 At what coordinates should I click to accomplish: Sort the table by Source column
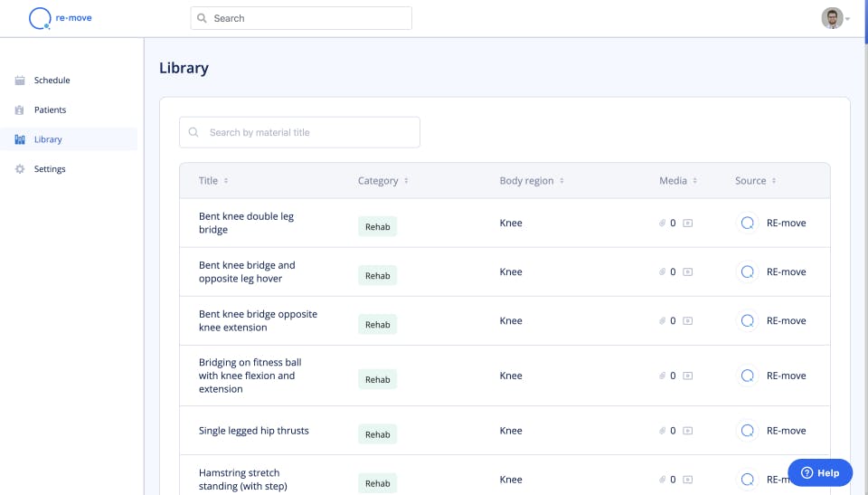tap(774, 181)
